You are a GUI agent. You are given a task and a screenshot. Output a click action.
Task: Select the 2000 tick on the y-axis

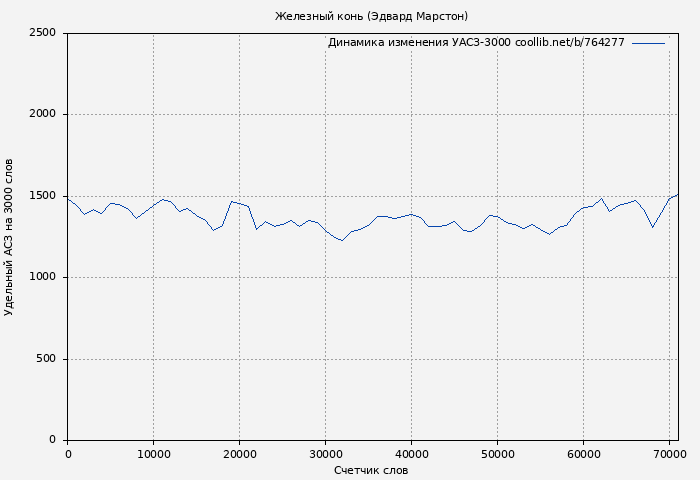(42, 115)
